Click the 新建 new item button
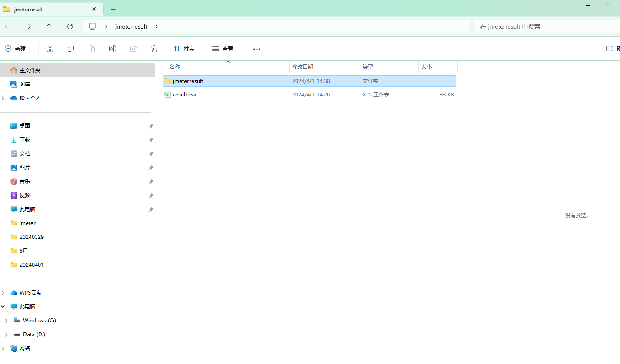620x364 pixels. pos(16,49)
